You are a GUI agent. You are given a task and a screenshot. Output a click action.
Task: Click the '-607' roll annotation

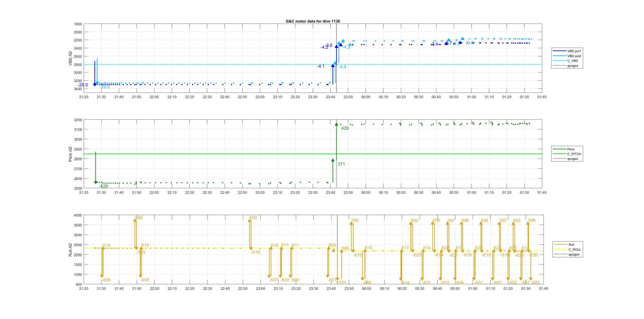coord(274,280)
